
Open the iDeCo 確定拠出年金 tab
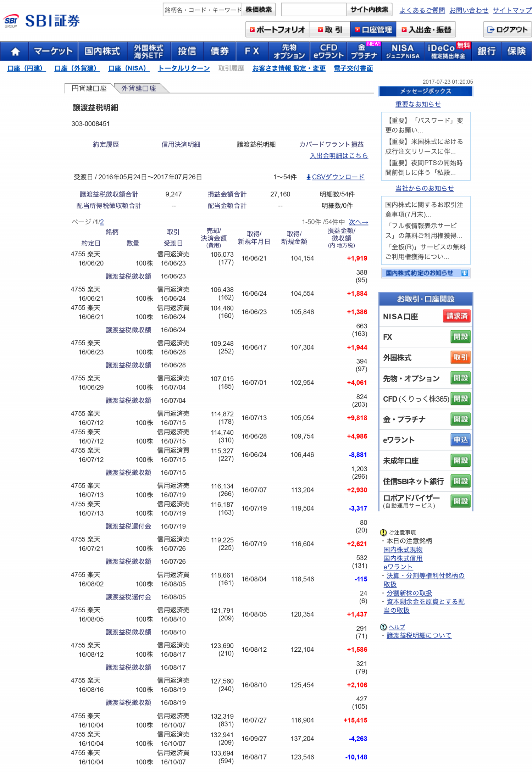pos(448,51)
